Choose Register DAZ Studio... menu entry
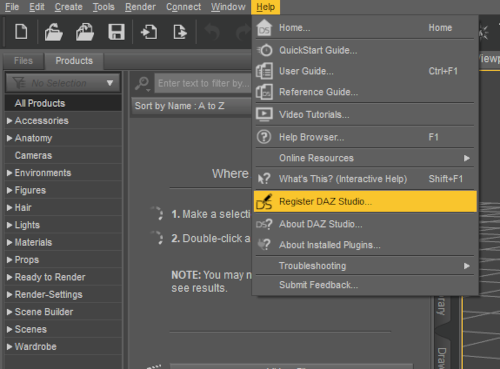The width and height of the screenshot is (500, 369). click(365, 201)
